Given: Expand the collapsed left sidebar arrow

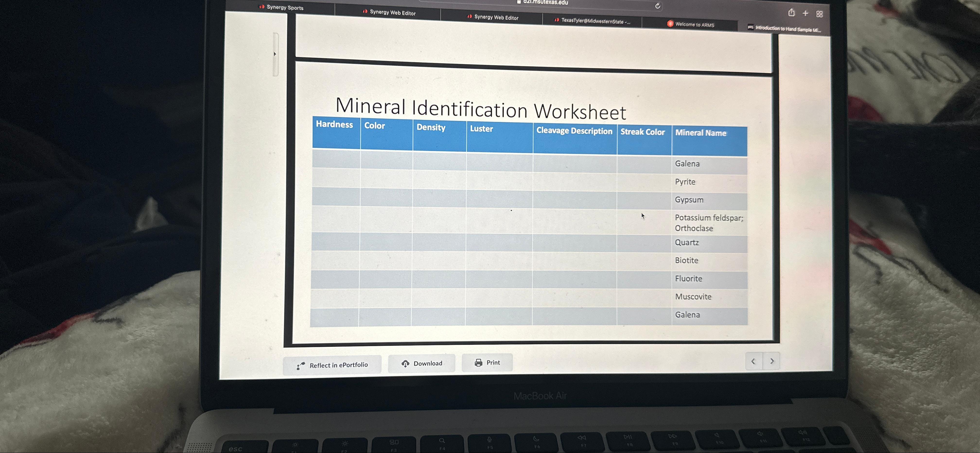Looking at the screenshot, I should (275, 54).
